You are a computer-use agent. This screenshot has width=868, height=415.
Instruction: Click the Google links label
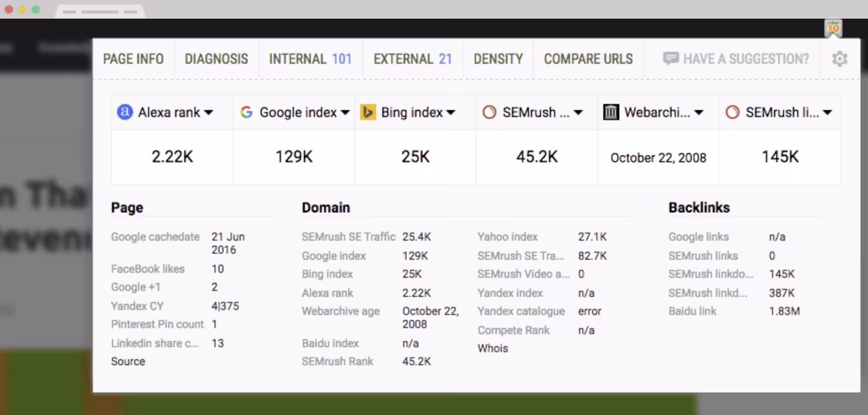(698, 237)
